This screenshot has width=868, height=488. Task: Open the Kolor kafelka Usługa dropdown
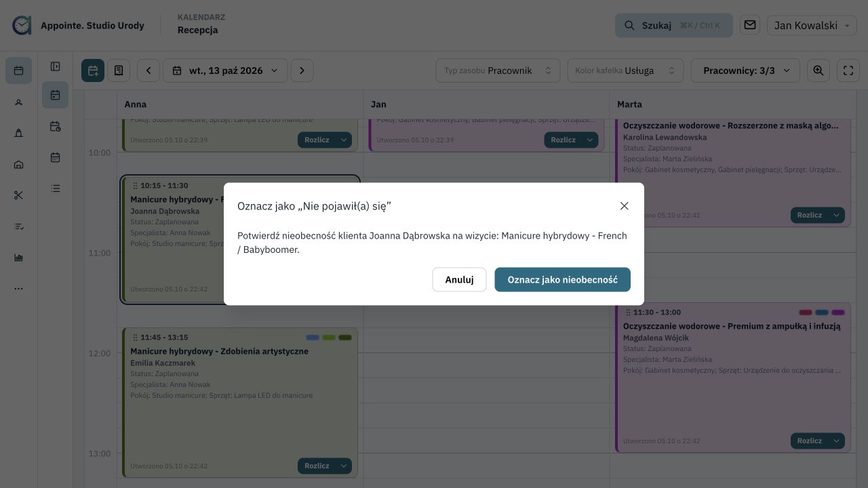click(625, 70)
